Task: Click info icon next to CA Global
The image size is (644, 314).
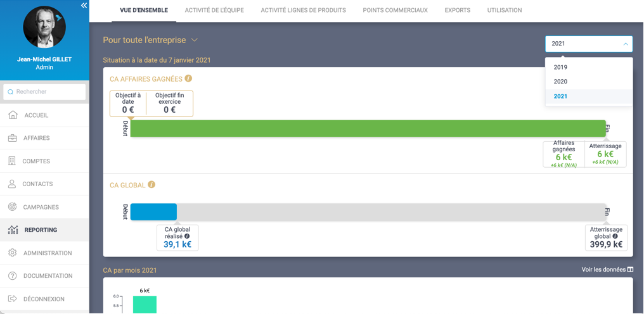Action: pyautogui.click(x=151, y=185)
